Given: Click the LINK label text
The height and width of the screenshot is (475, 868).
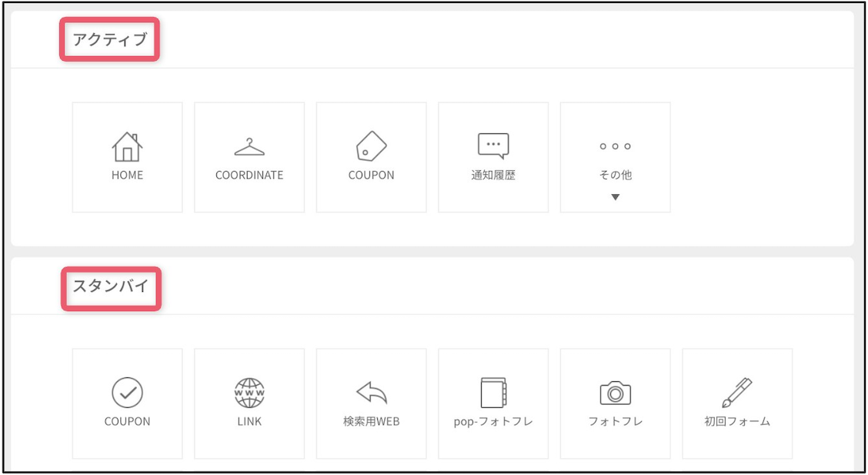Looking at the screenshot, I should [x=249, y=421].
